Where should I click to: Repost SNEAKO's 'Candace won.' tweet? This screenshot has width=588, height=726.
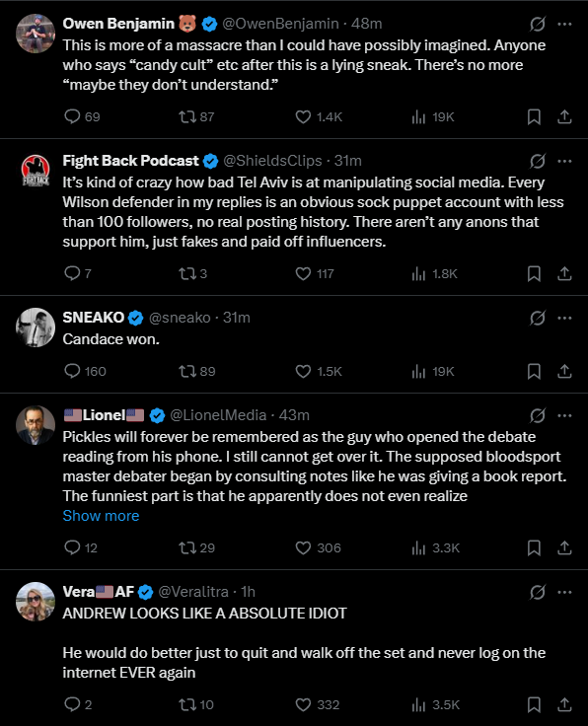196,371
